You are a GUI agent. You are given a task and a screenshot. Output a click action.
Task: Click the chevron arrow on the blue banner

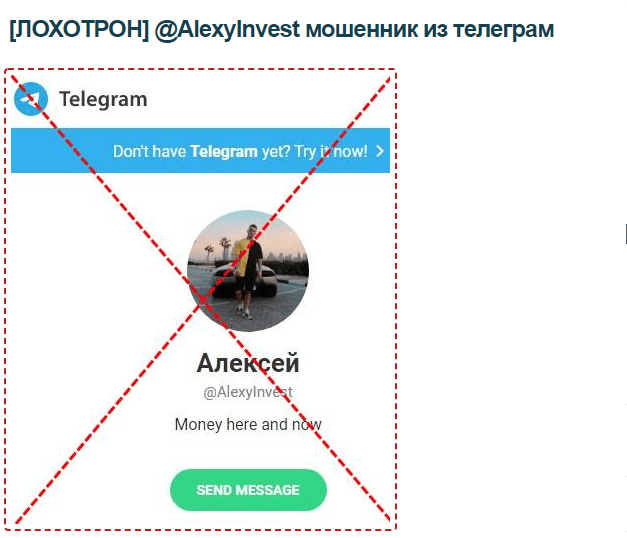click(380, 151)
